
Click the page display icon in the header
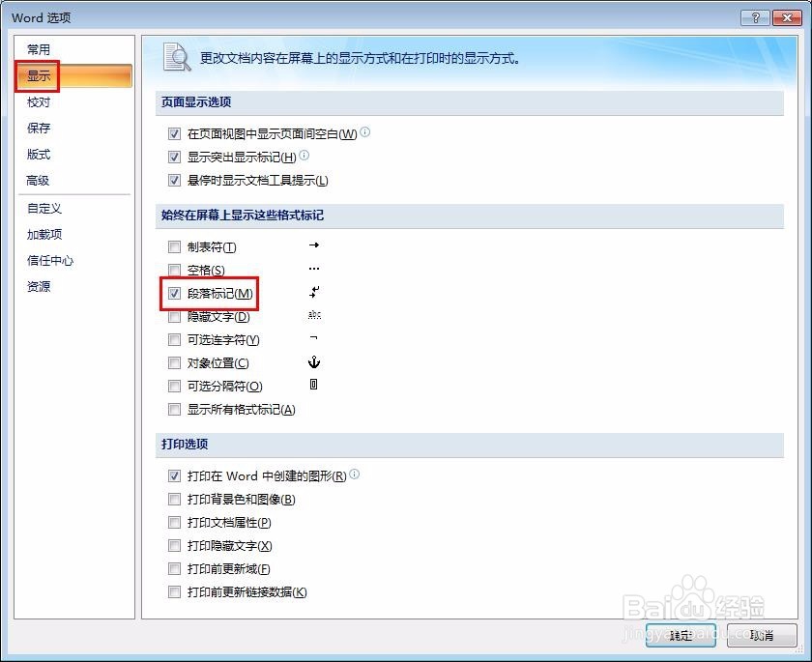[x=177, y=58]
